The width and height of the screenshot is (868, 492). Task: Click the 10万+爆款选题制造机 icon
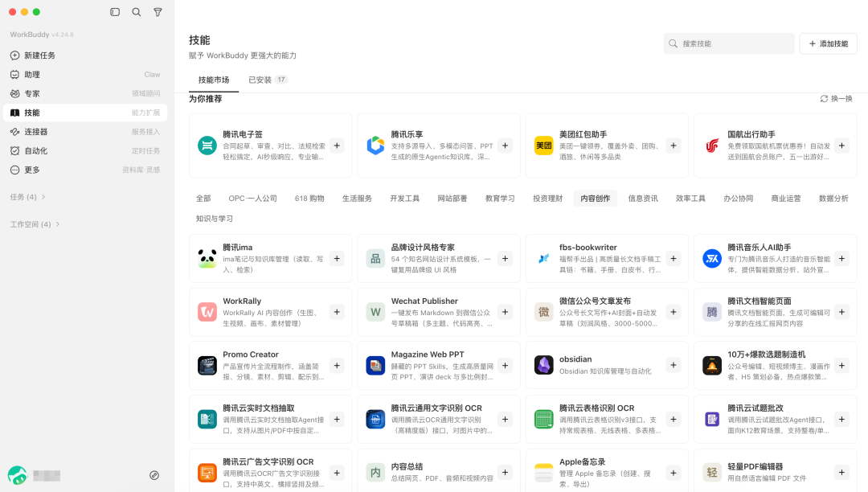[712, 365]
